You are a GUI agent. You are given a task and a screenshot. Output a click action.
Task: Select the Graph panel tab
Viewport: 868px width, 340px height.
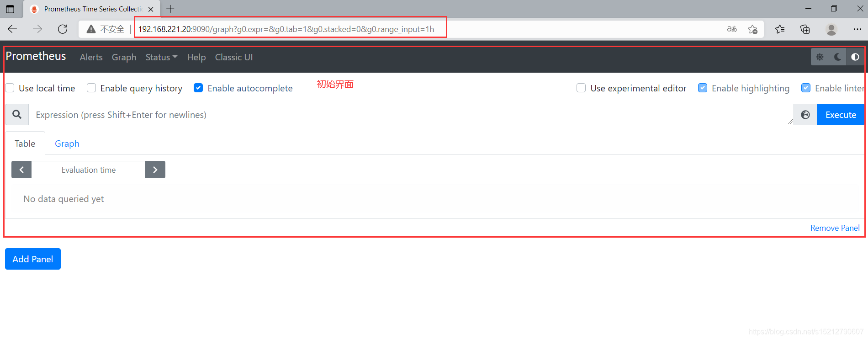[x=67, y=143]
